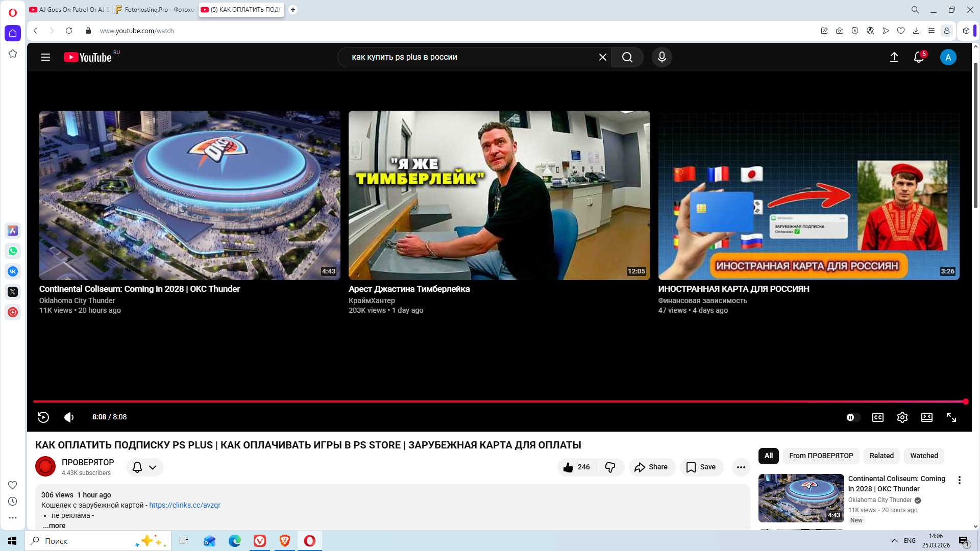980x551 pixels.
Task: Mute the video volume
Action: (x=69, y=417)
